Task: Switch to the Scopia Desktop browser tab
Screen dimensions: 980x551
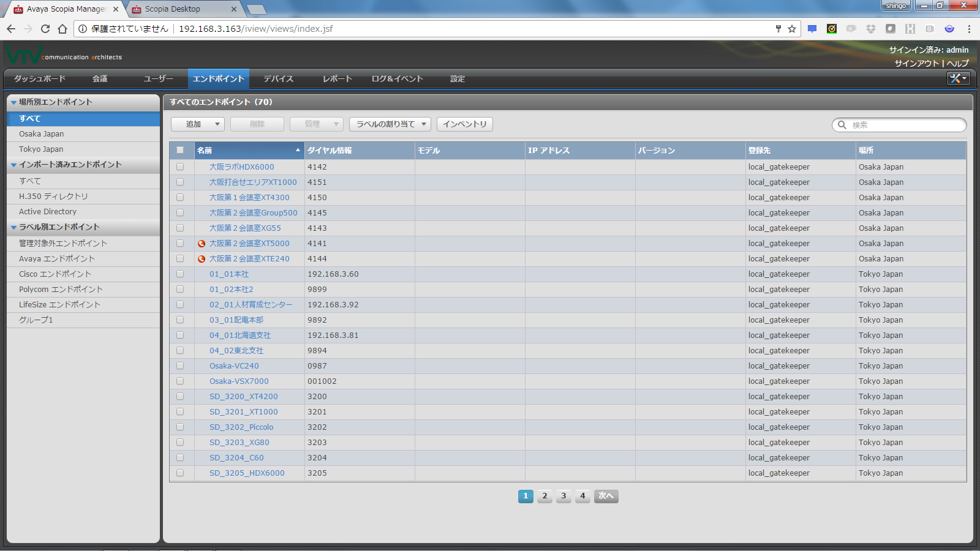Action: point(184,9)
